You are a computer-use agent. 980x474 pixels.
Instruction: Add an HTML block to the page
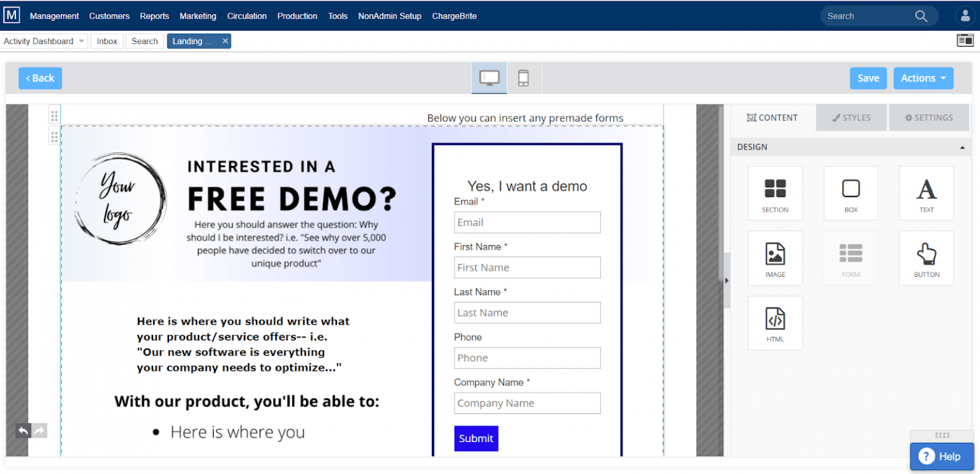point(775,323)
